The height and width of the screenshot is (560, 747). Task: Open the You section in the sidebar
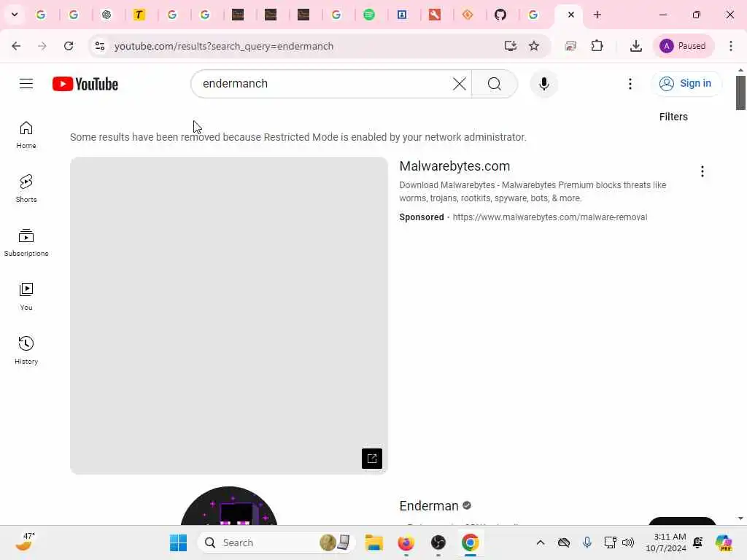click(x=26, y=296)
